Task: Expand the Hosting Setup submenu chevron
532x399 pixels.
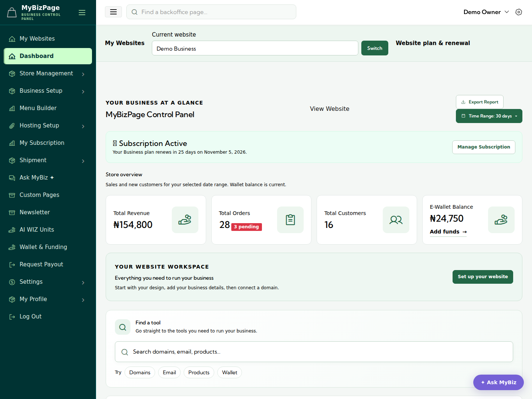Action: click(83, 126)
